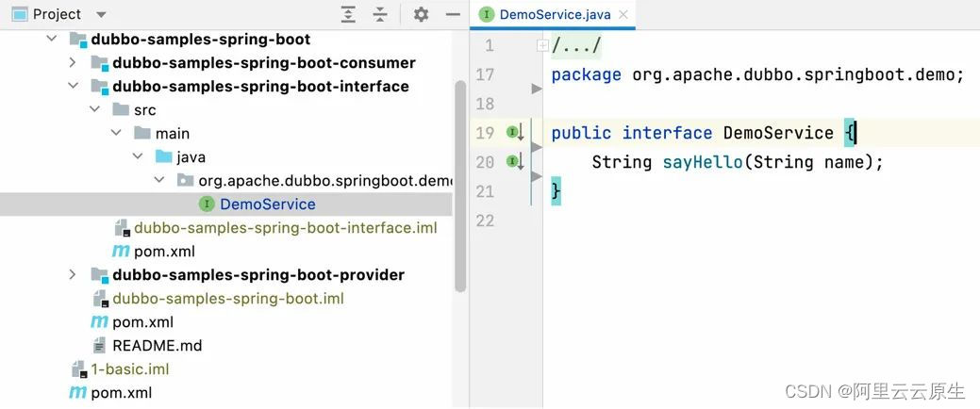
Task: Select the 1-basic.iml file
Action: pyautogui.click(x=130, y=369)
